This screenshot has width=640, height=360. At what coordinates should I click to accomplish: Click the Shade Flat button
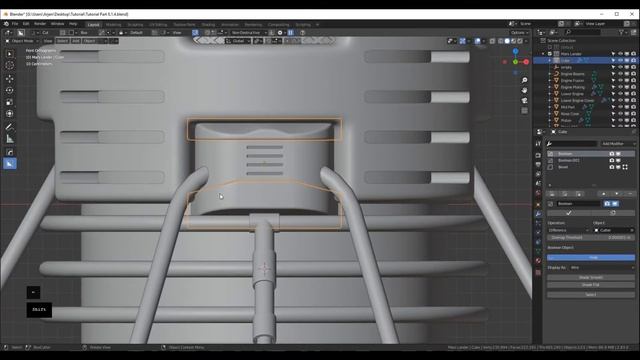click(x=591, y=285)
